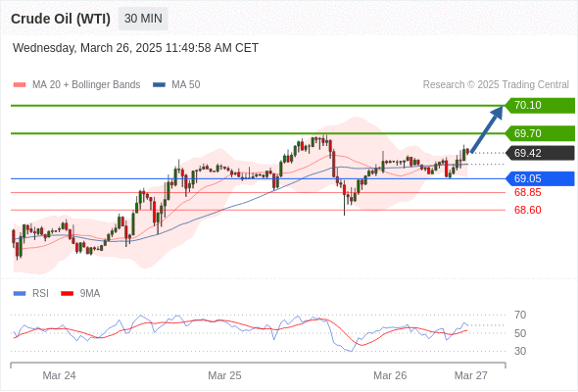This screenshot has width=578, height=392.
Task: Click the 69.42 current price tag
Action: tap(540, 153)
